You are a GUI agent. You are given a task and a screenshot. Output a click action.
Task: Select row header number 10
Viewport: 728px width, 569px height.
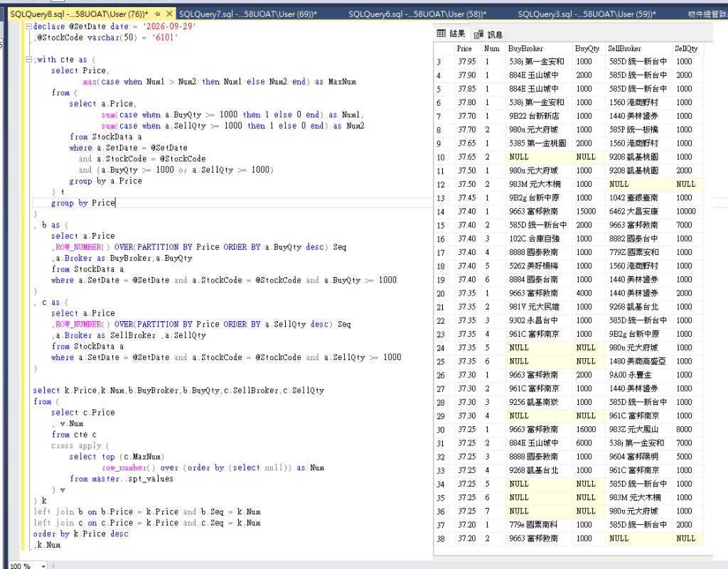click(441, 157)
